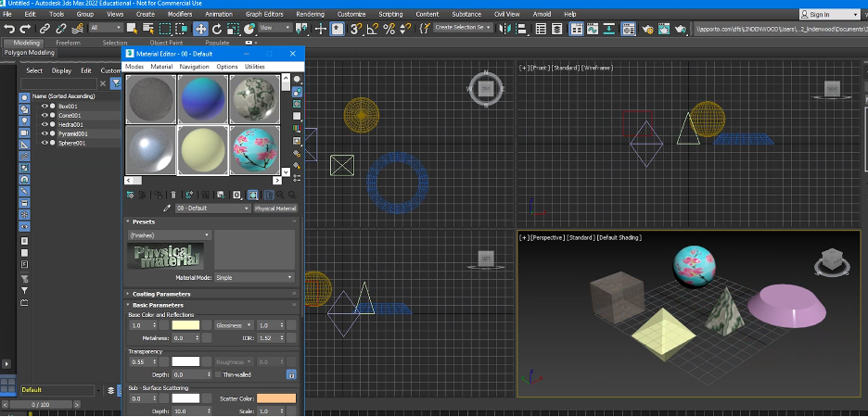
Task: Click the Redo arrow icon
Action: (x=25, y=28)
